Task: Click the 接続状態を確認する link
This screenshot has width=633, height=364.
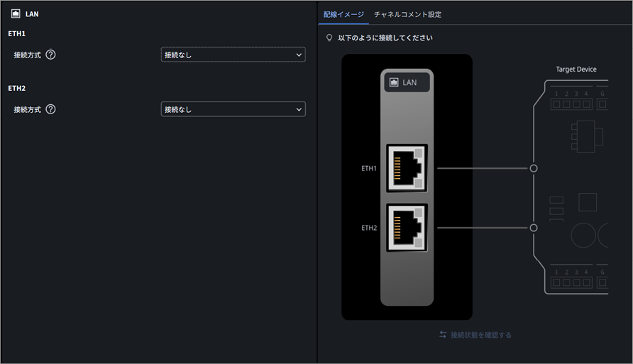Action: point(481,335)
